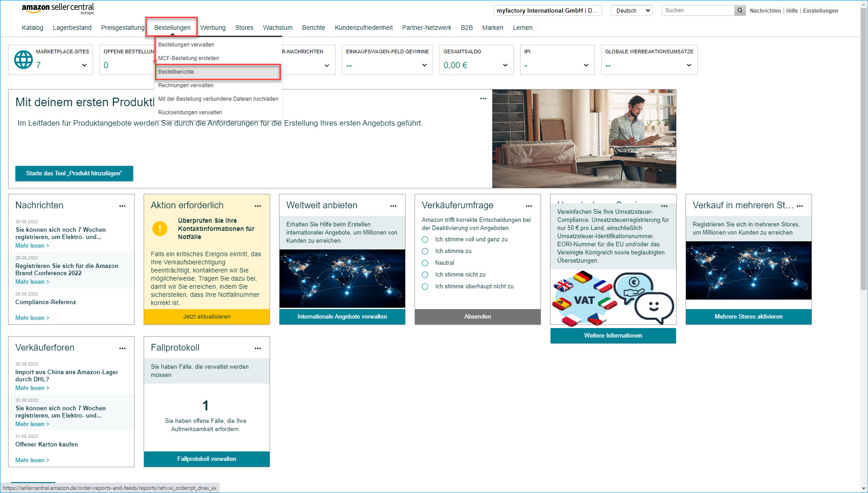The image size is (868, 493).
Task: Click the 'Fallprotokoll verwalten' button
Action: (207, 459)
